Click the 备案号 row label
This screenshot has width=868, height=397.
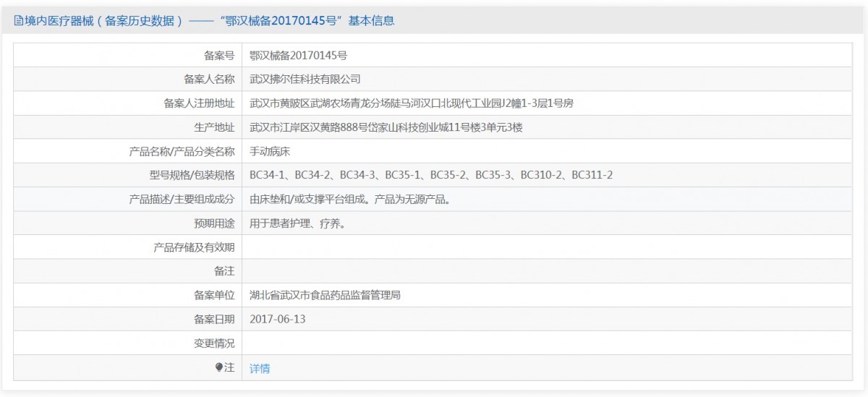click(x=219, y=55)
